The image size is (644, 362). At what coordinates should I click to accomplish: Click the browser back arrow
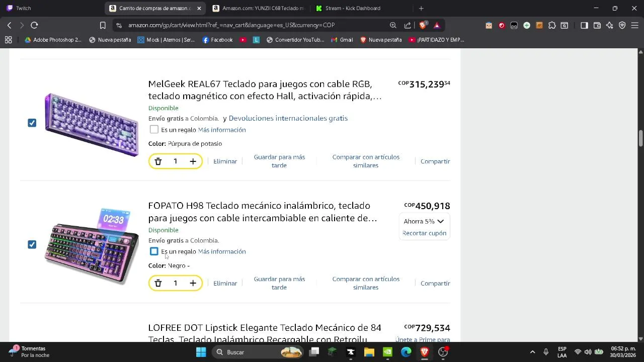click(x=9, y=25)
